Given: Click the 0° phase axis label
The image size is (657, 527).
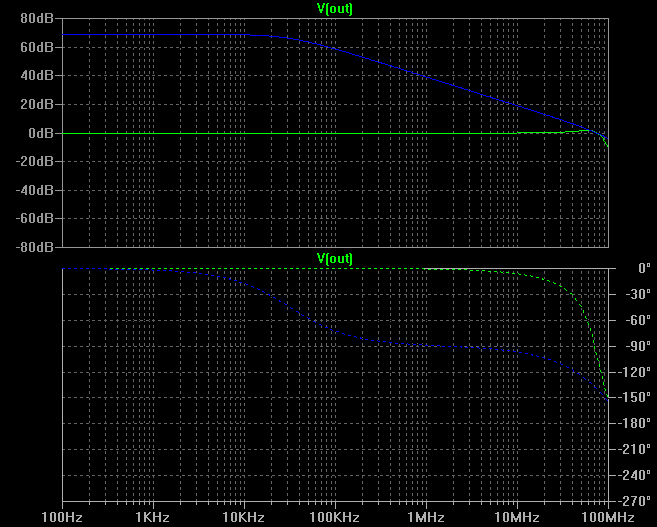Looking at the screenshot, I should click(644, 268).
